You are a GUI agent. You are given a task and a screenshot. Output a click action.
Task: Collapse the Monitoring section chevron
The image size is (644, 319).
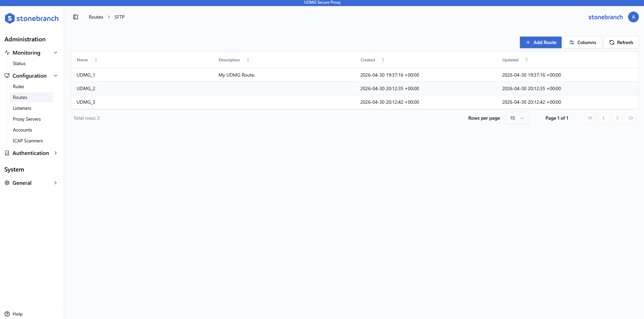tap(56, 53)
